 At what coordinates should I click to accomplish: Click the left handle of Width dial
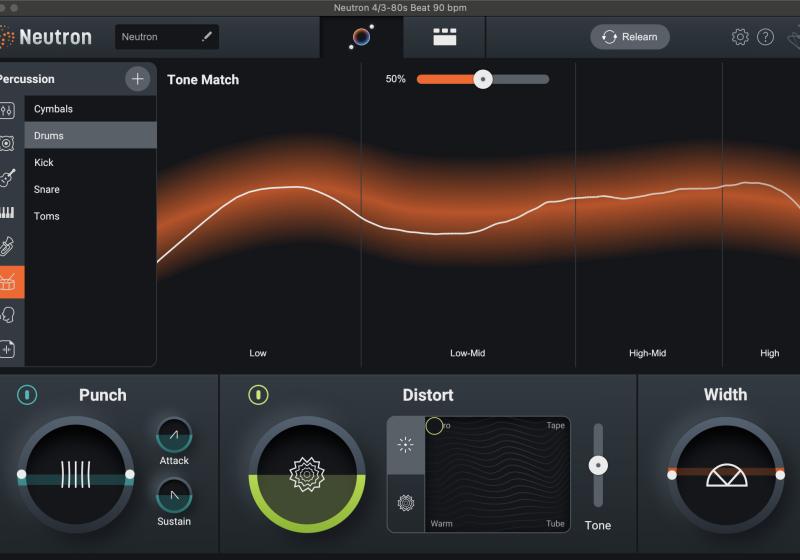click(672, 475)
